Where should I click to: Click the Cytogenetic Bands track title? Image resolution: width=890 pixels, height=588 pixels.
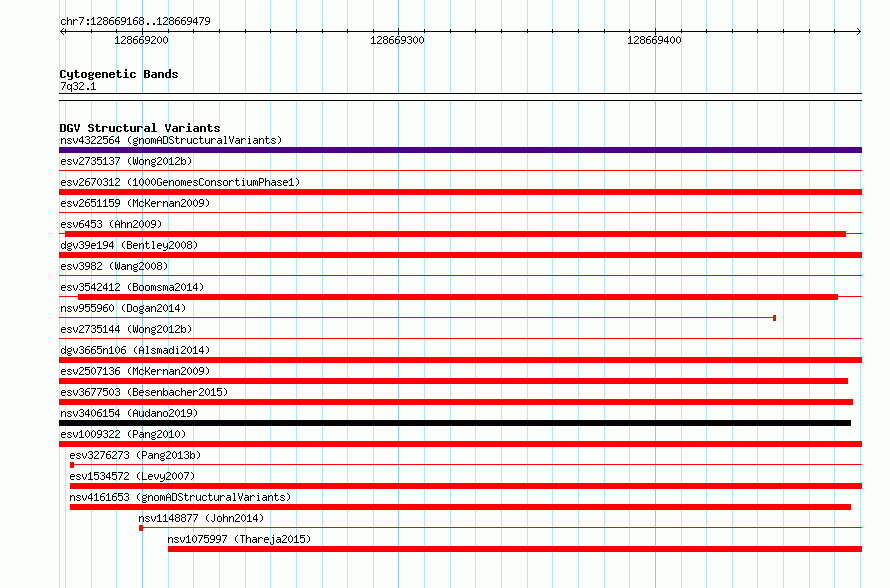[119, 74]
